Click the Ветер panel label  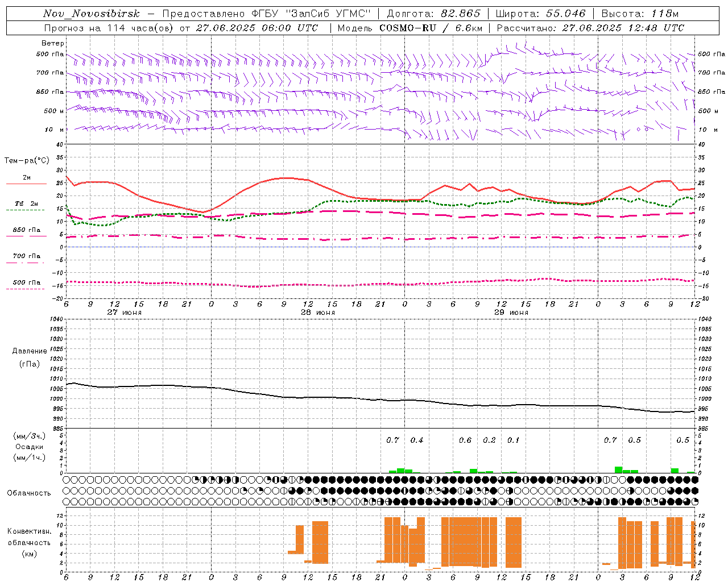pos(52,43)
